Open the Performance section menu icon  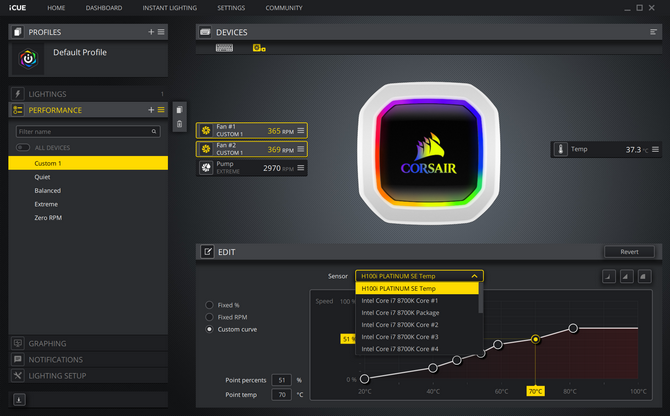(x=161, y=110)
